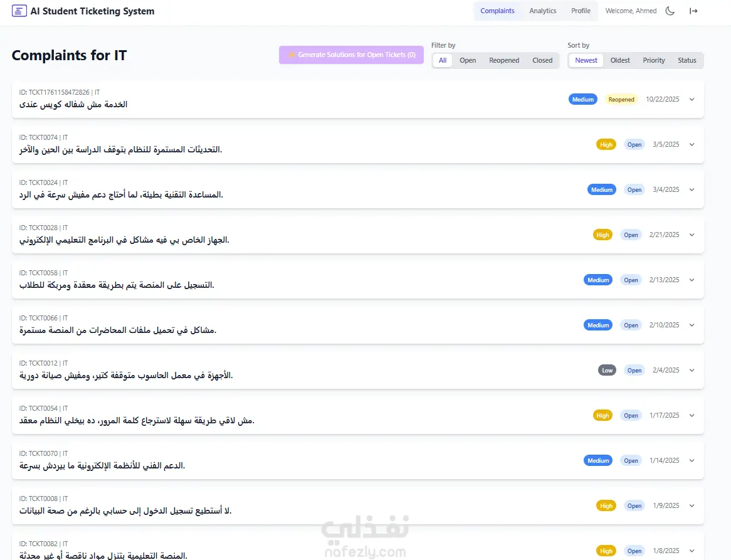Expand ticket TCKT0008 row

tap(692, 505)
